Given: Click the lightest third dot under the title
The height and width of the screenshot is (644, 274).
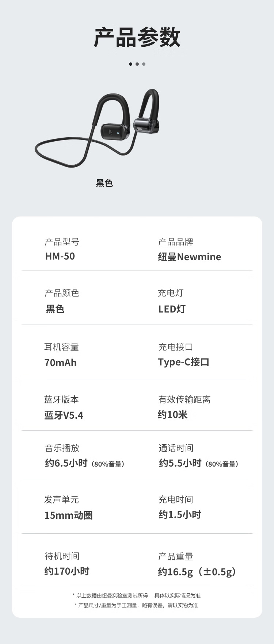Looking at the screenshot, I should pyautogui.click(x=144, y=64).
